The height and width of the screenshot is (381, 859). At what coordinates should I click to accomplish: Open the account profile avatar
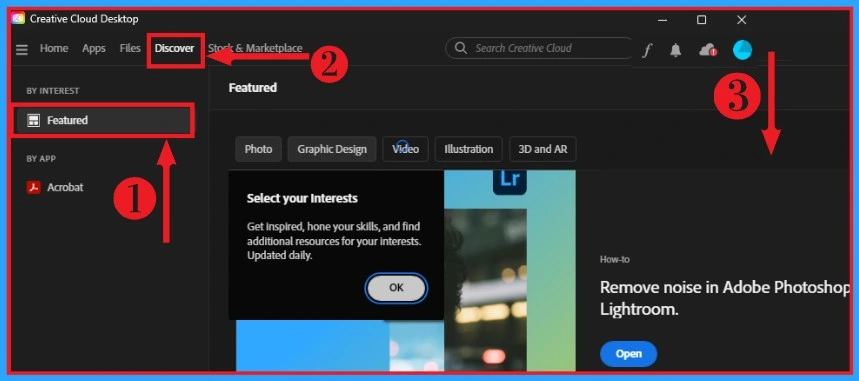point(742,50)
